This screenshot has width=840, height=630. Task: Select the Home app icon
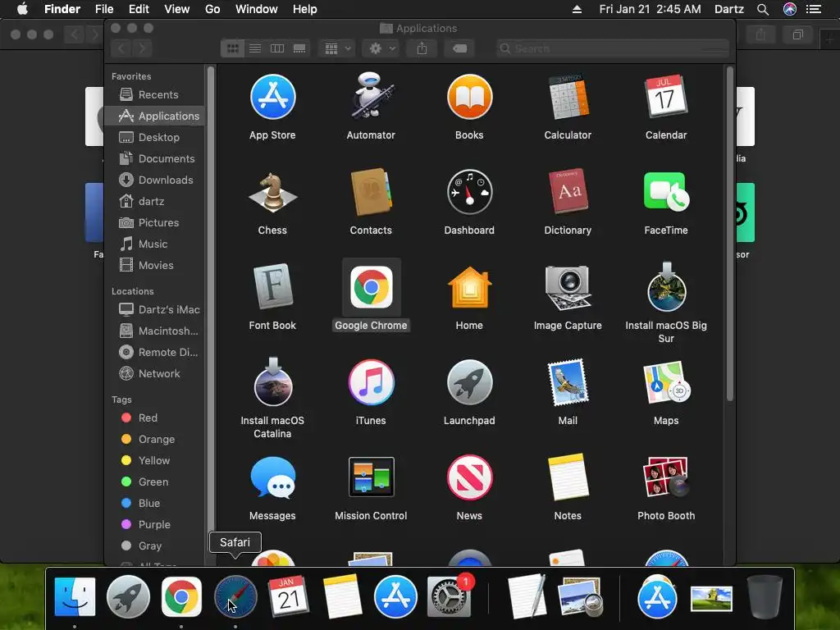[x=469, y=286]
